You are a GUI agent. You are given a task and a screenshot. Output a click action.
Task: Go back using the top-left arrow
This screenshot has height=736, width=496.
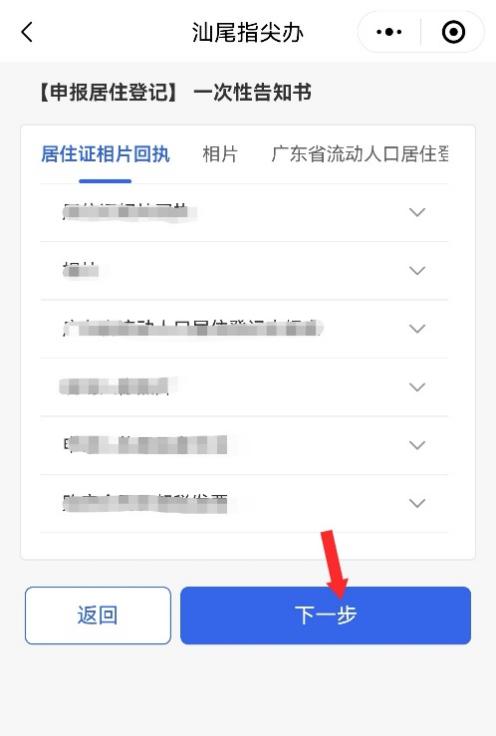click(27, 32)
